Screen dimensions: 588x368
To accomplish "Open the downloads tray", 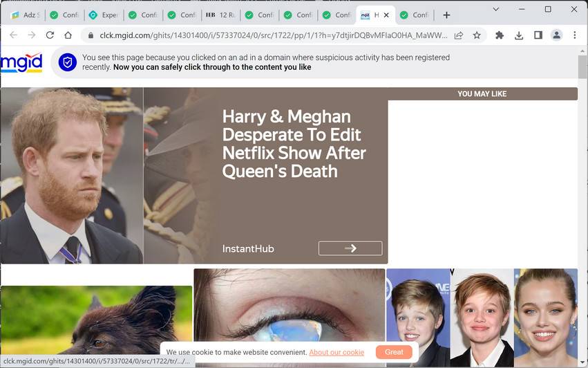I will pyautogui.click(x=519, y=35).
